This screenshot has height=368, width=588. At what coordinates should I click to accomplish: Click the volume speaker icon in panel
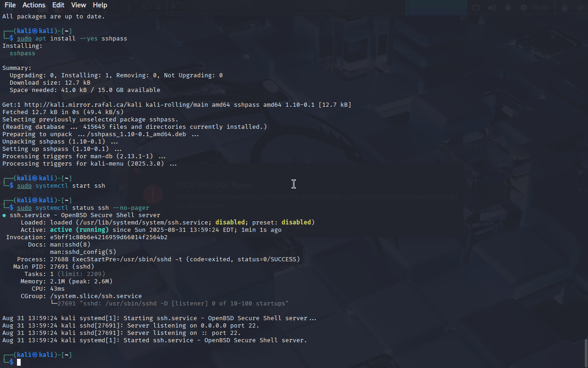click(x=492, y=8)
